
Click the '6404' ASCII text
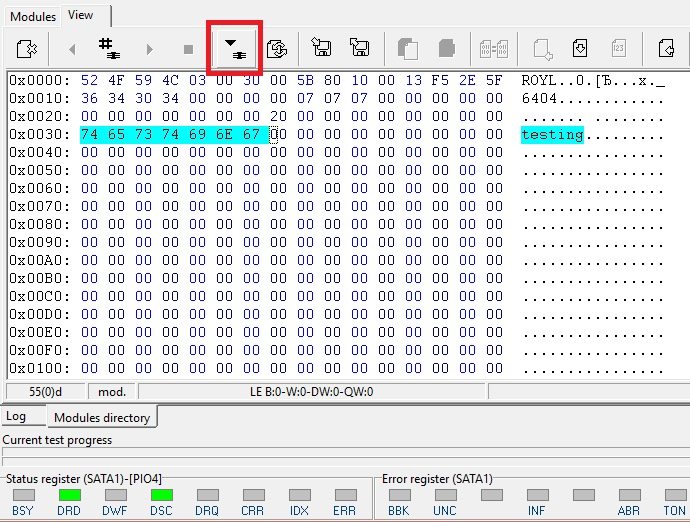(x=539, y=98)
